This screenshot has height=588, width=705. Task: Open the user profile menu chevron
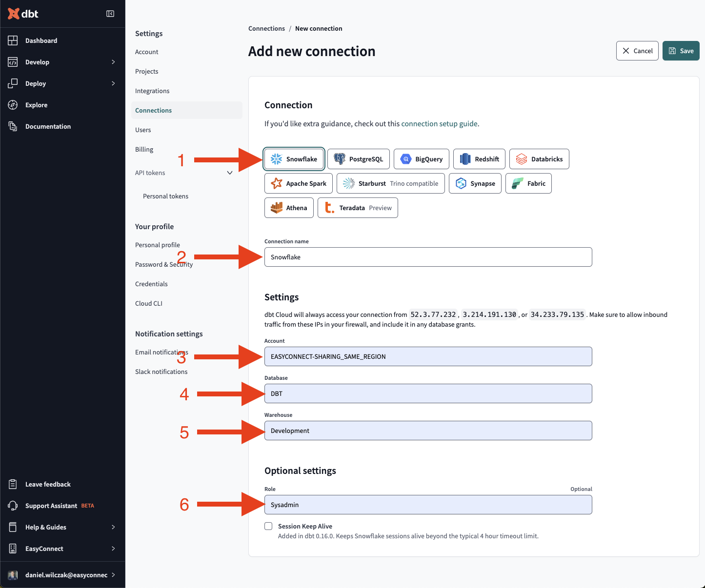click(113, 575)
